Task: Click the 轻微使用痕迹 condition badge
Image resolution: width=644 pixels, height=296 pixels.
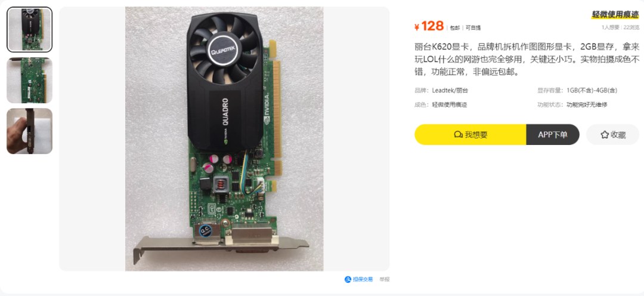Action: tap(615, 15)
